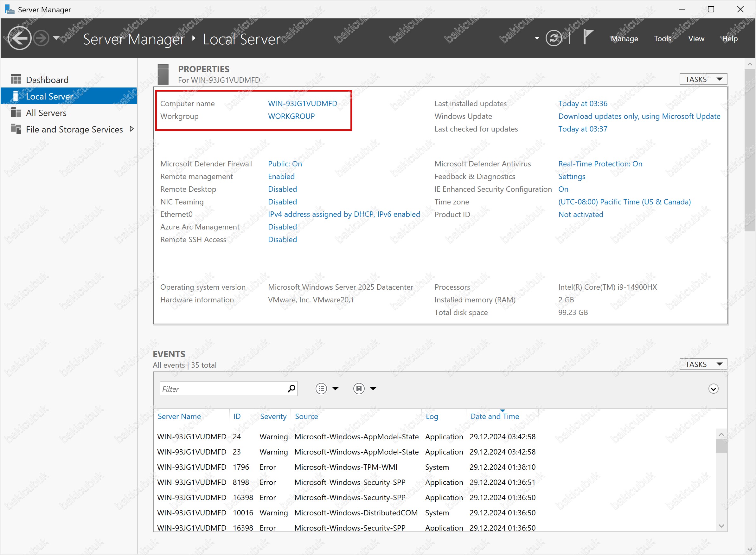Expand File and Storage Services arrow

tap(131, 129)
